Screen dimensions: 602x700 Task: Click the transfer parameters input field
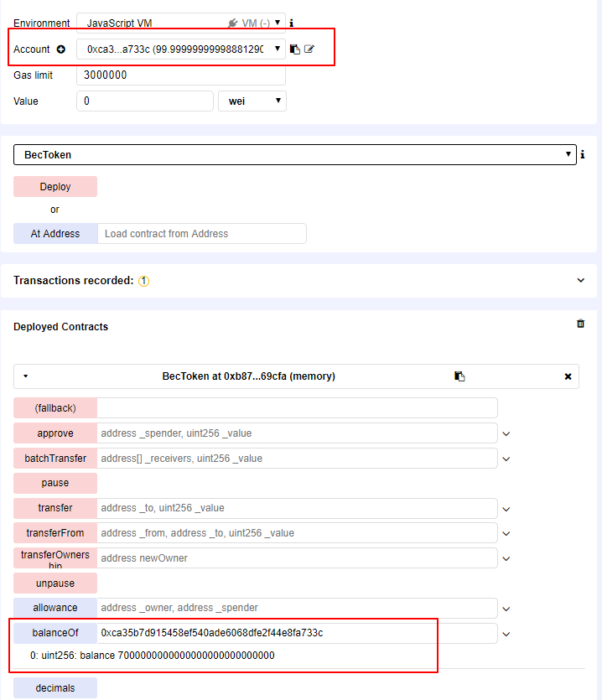click(x=297, y=508)
